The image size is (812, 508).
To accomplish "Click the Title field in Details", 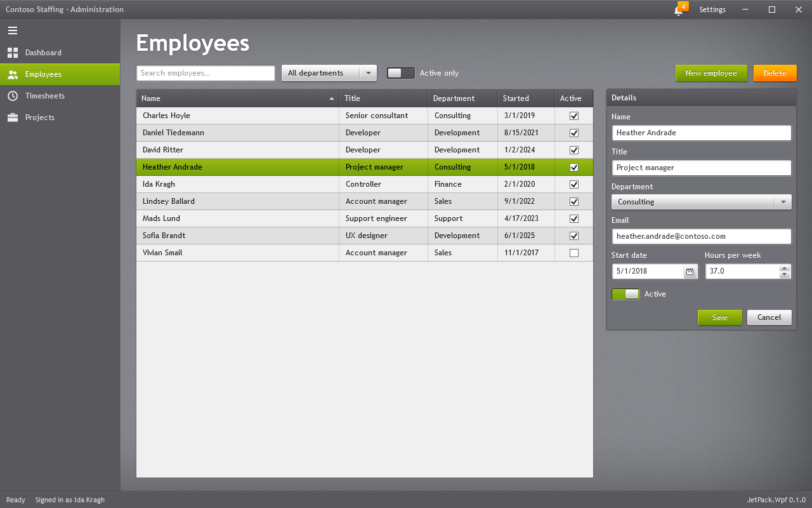I will [x=702, y=168].
